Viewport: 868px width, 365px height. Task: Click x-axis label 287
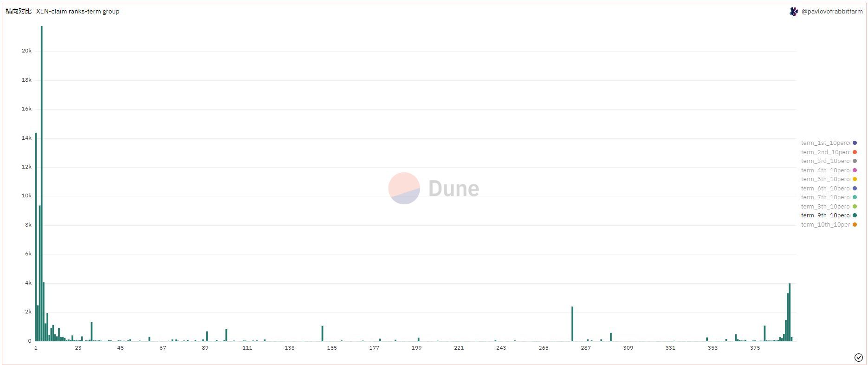tap(586, 348)
